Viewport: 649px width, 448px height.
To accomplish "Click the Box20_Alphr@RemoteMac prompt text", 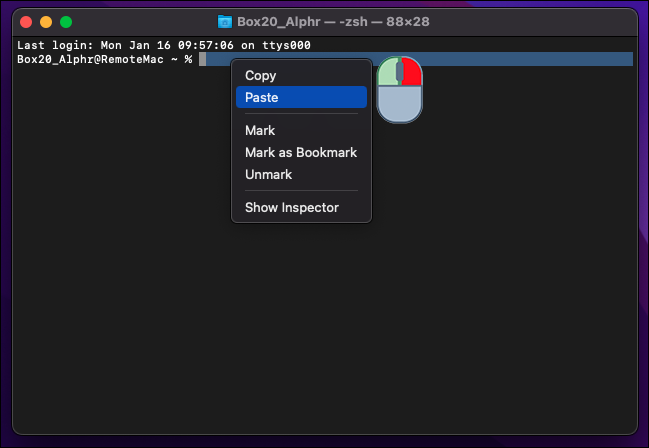I will [x=95, y=59].
